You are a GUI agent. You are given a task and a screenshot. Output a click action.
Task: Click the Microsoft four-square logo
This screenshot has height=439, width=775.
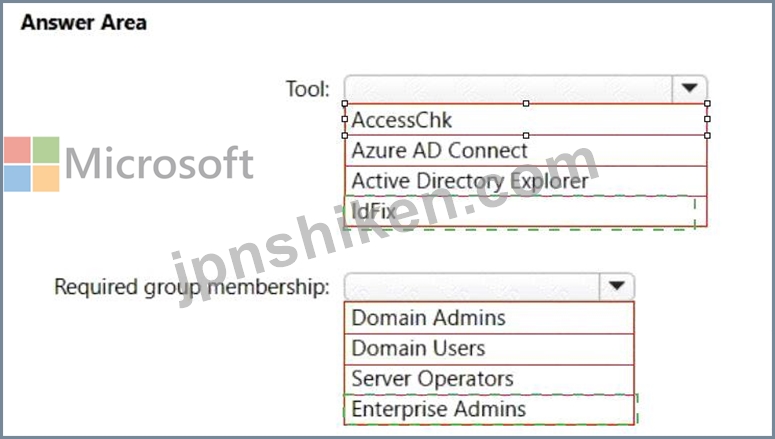point(32,164)
